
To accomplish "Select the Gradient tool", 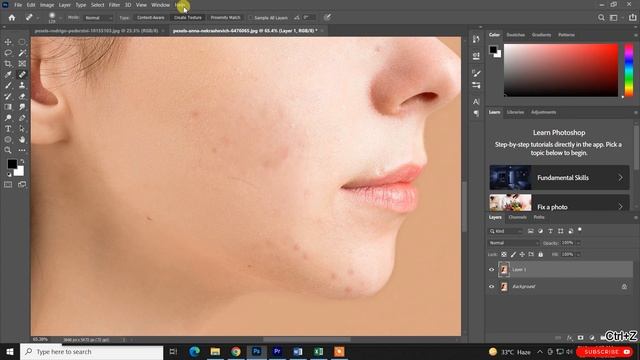I will click(8, 107).
